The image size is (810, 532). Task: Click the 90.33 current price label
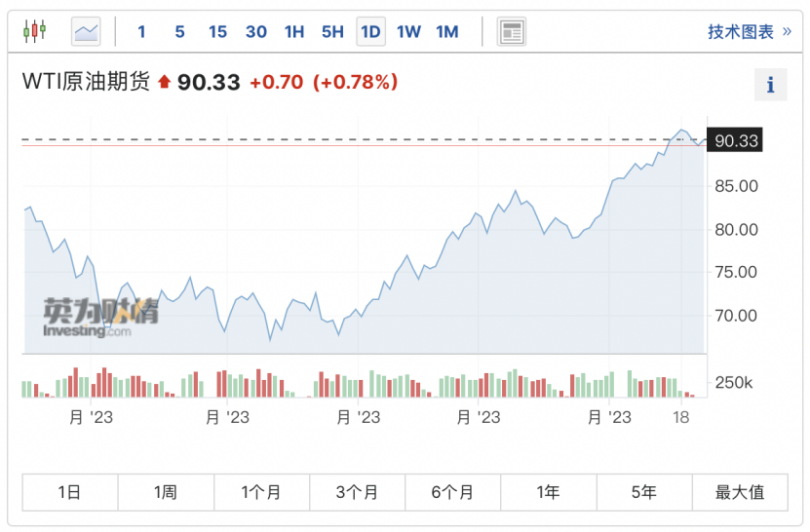click(x=736, y=140)
